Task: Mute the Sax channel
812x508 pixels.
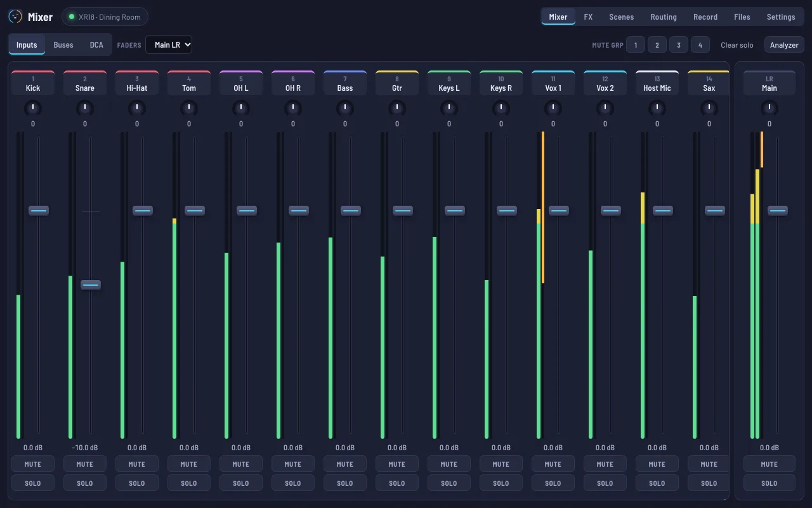Action: [x=709, y=464]
